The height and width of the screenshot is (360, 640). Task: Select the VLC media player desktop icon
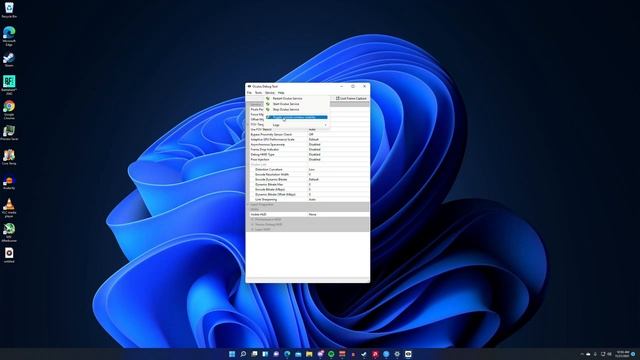(9, 208)
